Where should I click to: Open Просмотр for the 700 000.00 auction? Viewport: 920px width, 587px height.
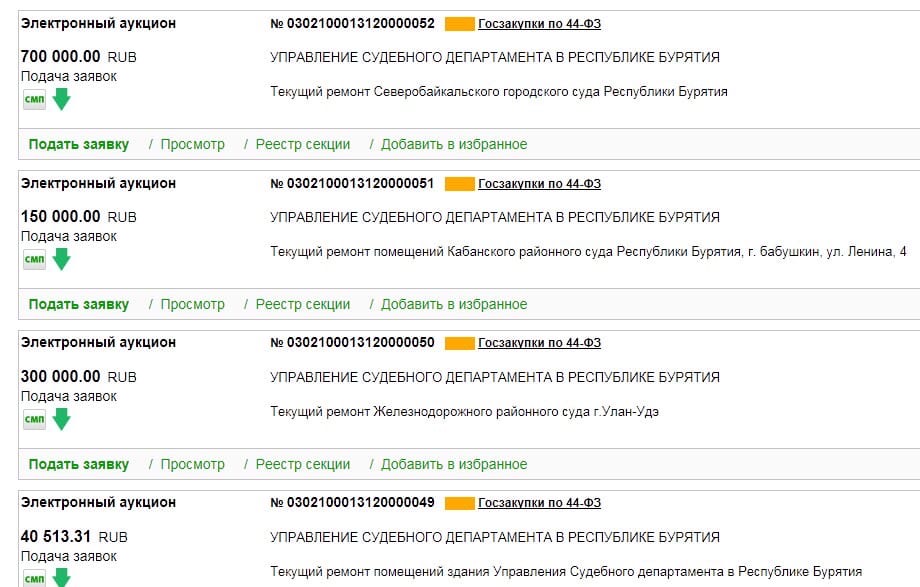click(192, 144)
